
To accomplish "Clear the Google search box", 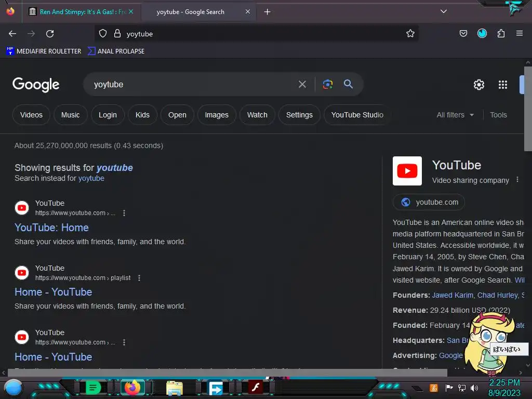I will pos(302,84).
